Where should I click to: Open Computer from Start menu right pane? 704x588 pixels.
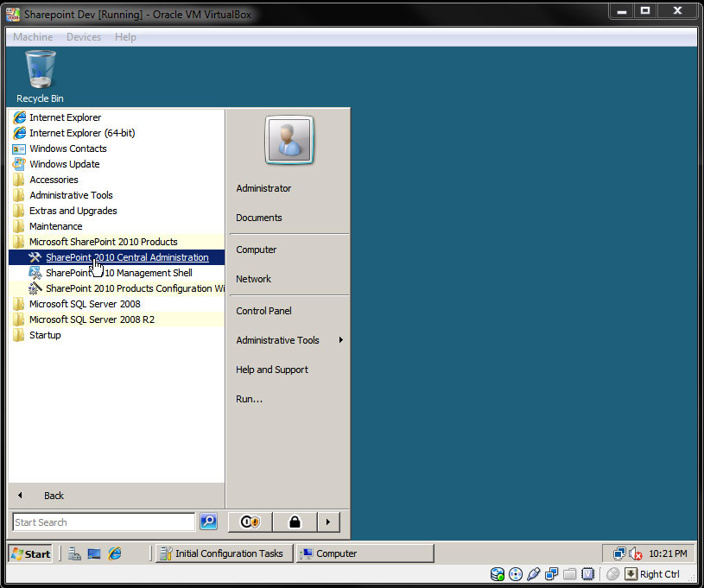click(257, 250)
